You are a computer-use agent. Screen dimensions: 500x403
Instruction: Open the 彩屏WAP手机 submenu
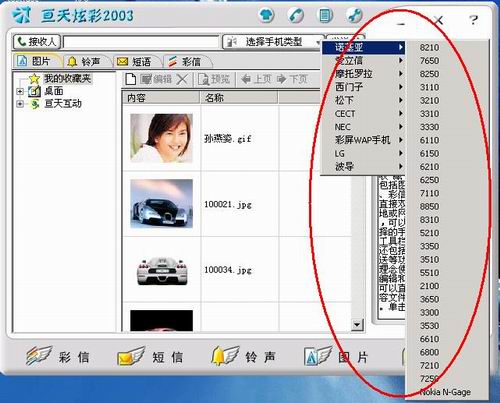point(363,140)
